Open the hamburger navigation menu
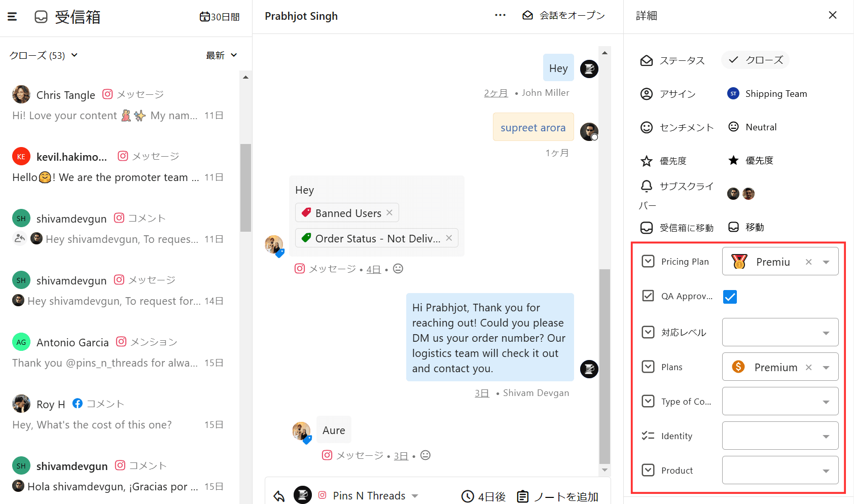The width and height of the screenshot is (854, 504). (x=12, y=17)
